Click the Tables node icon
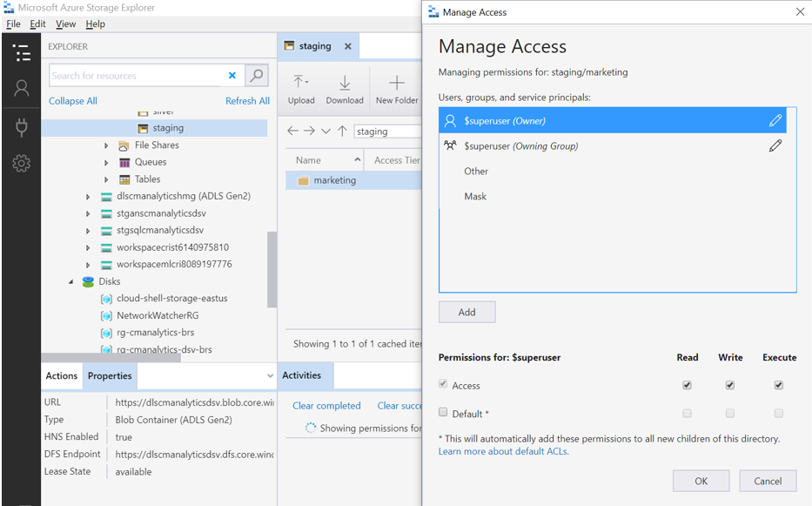The height and width of the screenshot is (506, 812). pyautogui.click(x=124, y=180)
